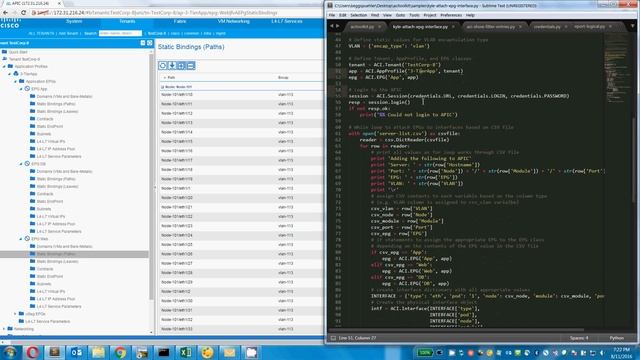Click the first icon in the Tenant TestCorp-8 pane header
Screen dimensions: 640x360
(143, 43)
